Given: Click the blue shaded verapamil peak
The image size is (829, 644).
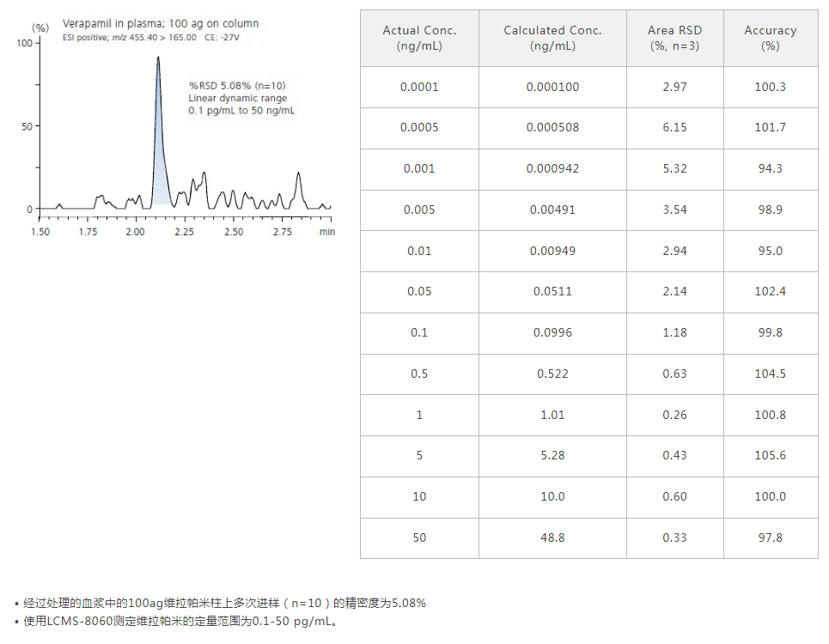Looking at the screenshot, I should (162, 172).
